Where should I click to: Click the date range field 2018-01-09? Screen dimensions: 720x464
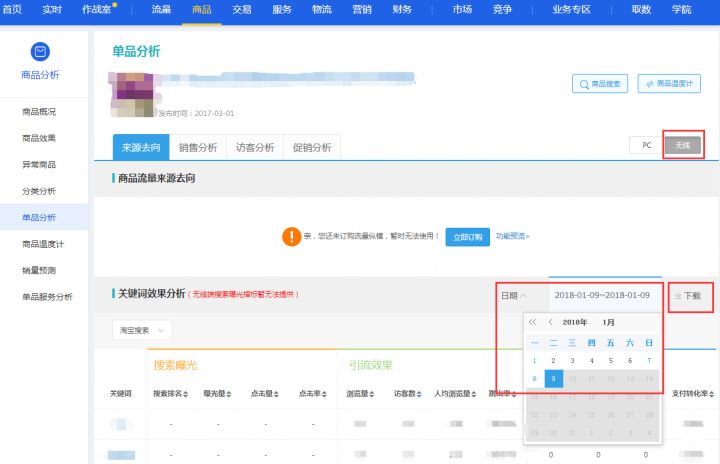pos(602,296)
